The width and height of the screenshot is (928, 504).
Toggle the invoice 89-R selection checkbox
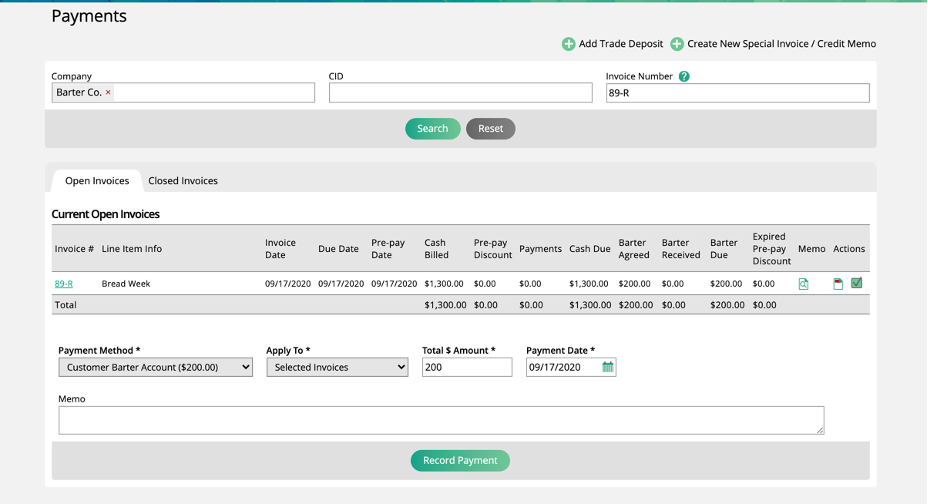click(x=857, y=284)
